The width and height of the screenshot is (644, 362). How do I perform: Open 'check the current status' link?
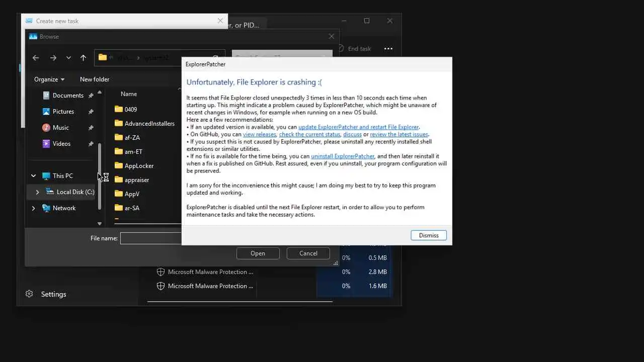coord(310,134)
